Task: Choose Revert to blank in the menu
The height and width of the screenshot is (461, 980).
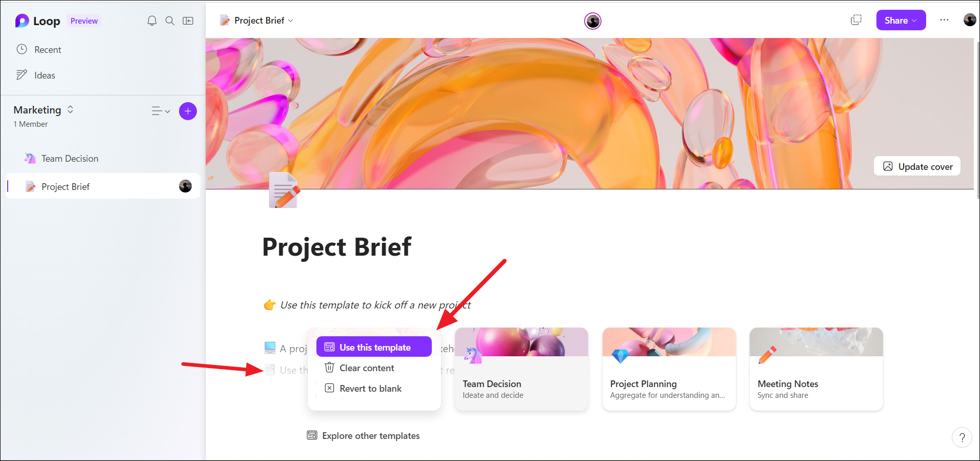Action: coord(370,388)
